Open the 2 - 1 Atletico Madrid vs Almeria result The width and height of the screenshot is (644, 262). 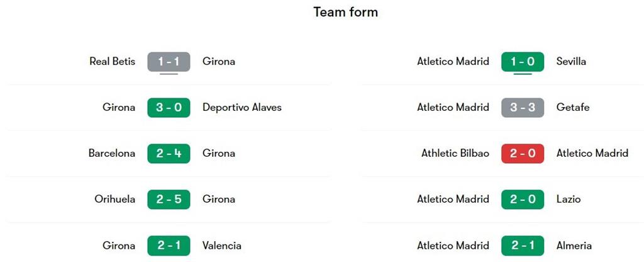pyautogui.click(x=523, y=246)
